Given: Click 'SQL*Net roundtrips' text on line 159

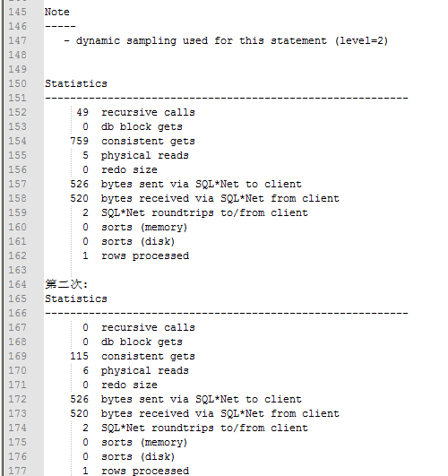Looking at the screenshot, I should (158, 212).
